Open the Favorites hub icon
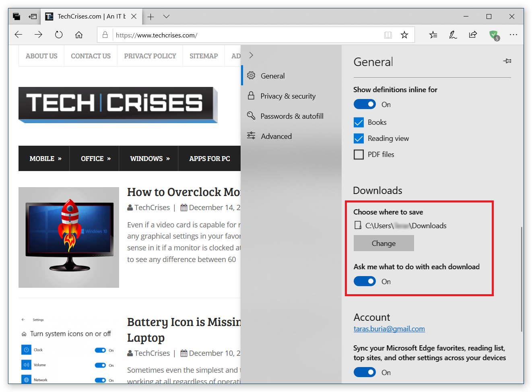Viewport: 532px width, 392px height. [433, 35]
